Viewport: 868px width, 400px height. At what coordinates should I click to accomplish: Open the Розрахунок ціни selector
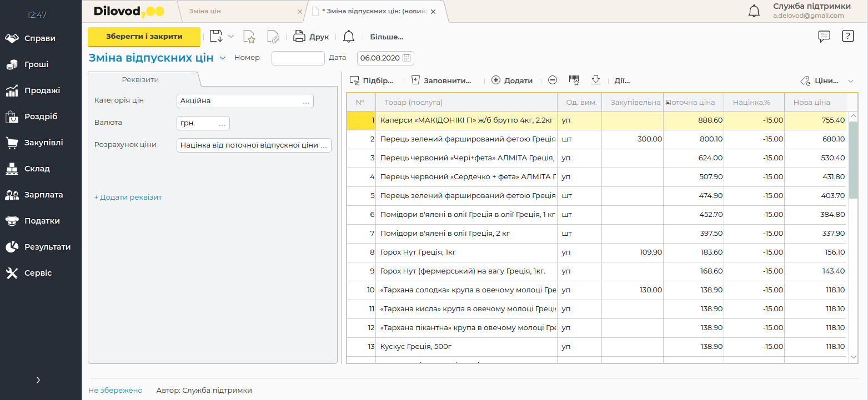pos(324,145)
